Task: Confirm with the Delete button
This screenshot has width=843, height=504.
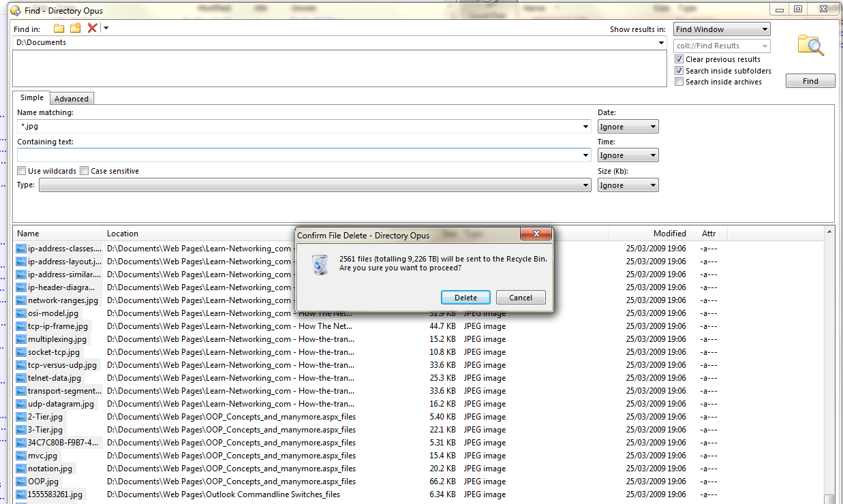Action: click(466, 298)
